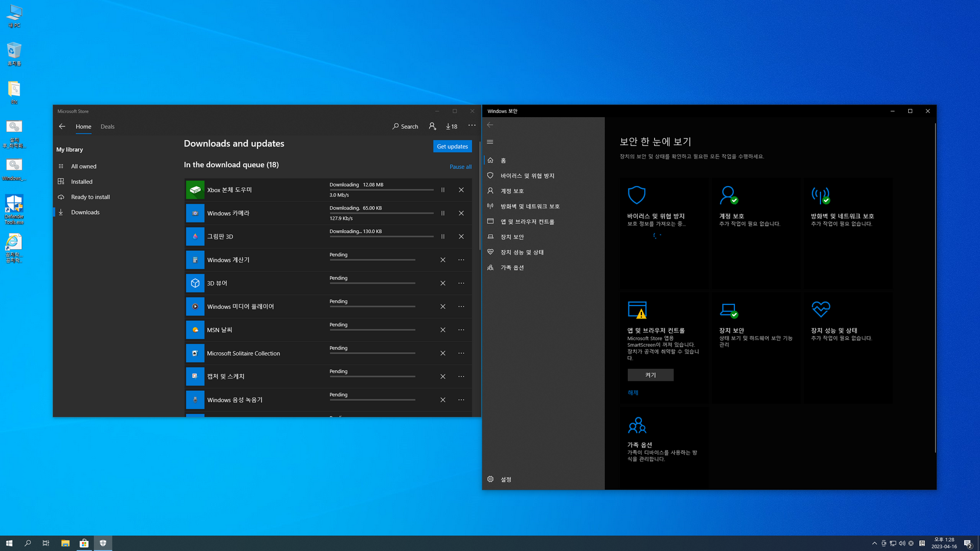This screenshot has height=551, width=980.
Task: Cancel pending Windows 계산기 update
Action: tap(443, 260)
